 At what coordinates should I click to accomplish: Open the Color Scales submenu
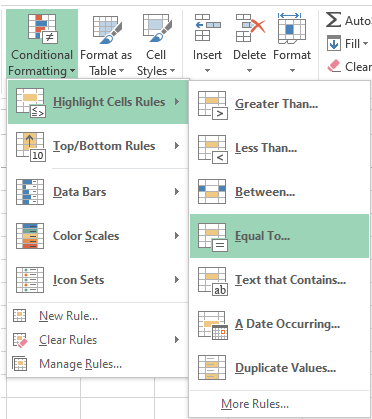98,236
